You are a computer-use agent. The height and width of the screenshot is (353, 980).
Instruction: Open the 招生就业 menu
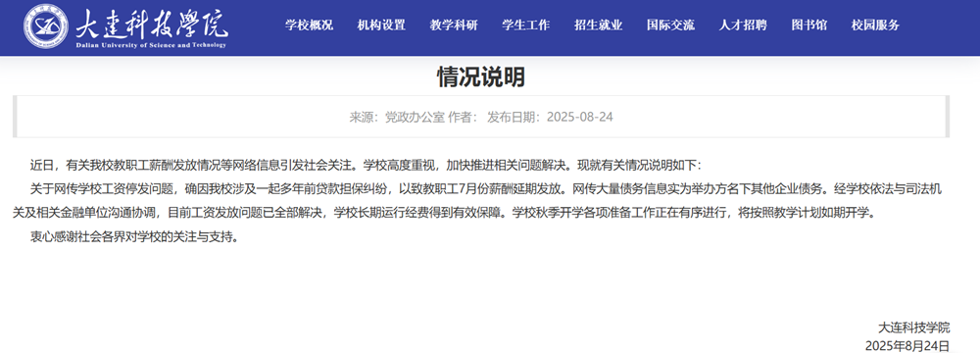tap(598, 25)
